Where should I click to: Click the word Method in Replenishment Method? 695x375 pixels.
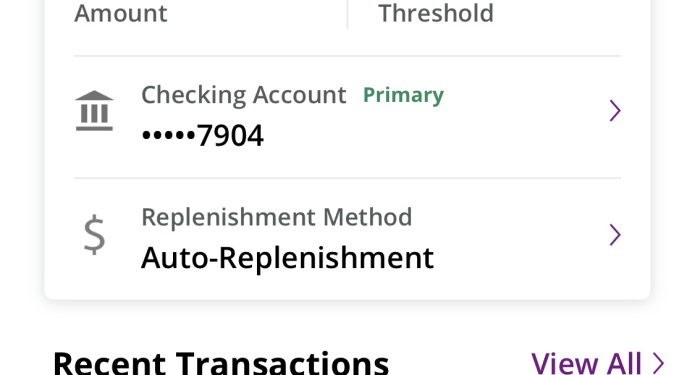(x=367, y=217)
